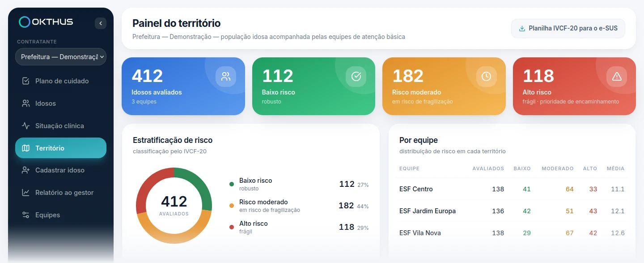Click Baixo risco legend label
Image resolution: width=644 pixels, height=263 pixels.
[256, 181]
